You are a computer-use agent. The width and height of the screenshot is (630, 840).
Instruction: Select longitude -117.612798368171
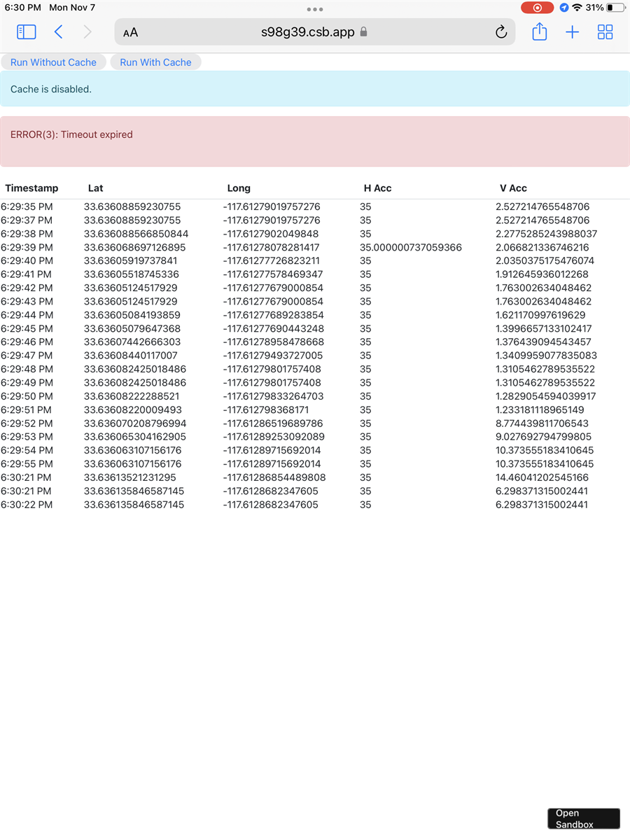[266, 409]
